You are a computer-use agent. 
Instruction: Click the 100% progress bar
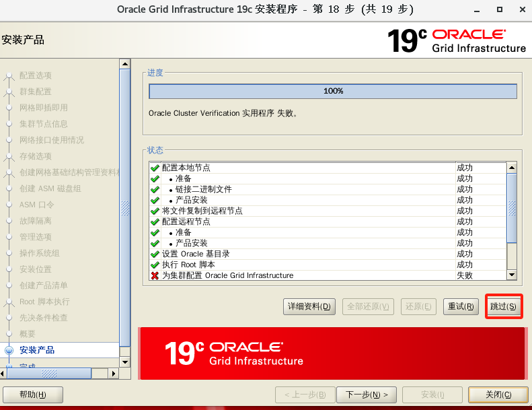click(333, 91)
